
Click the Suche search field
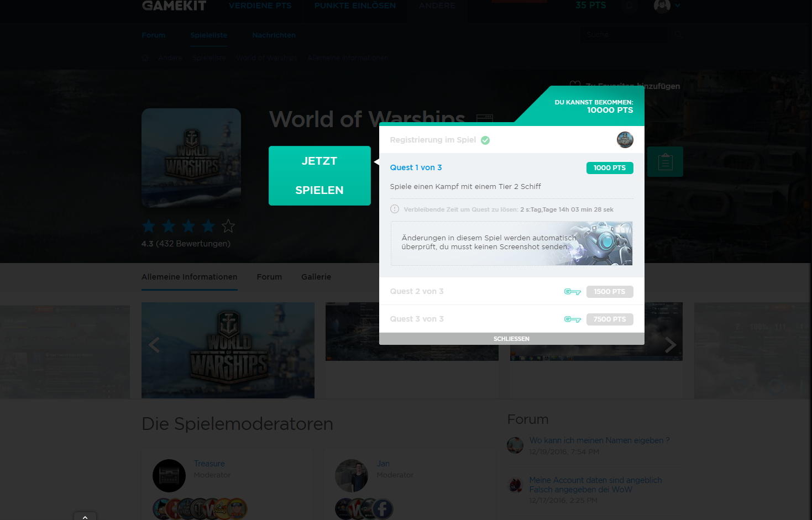[625, 35]
